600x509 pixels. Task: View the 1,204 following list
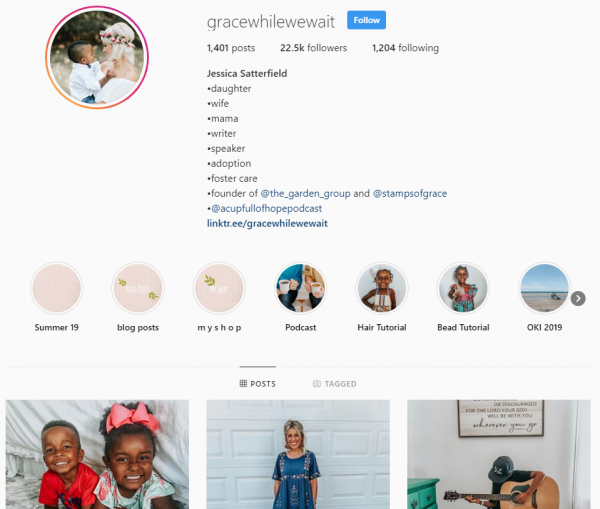[x=405, y=48]
